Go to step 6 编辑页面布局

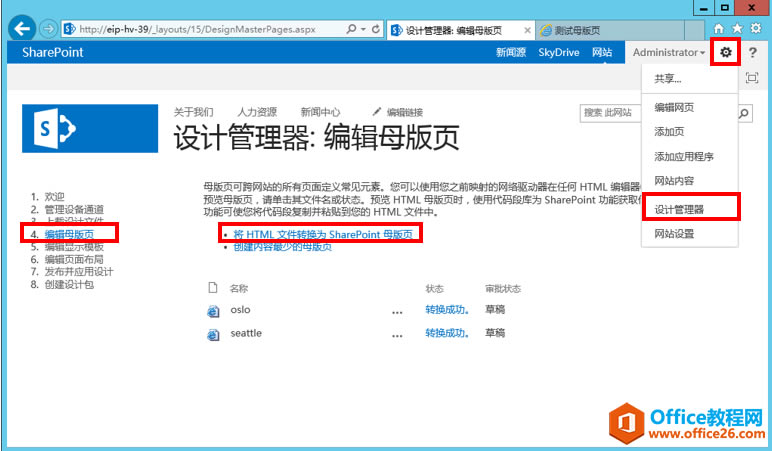pos(74,259)
